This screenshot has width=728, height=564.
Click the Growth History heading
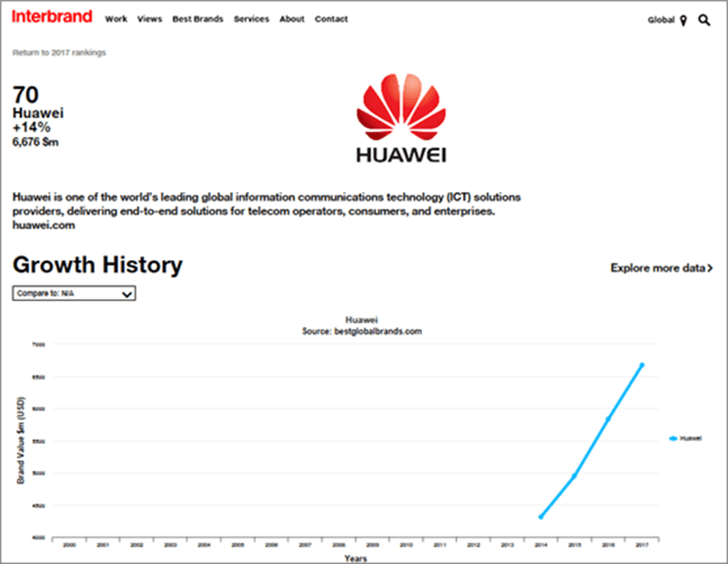click(97, 265)
